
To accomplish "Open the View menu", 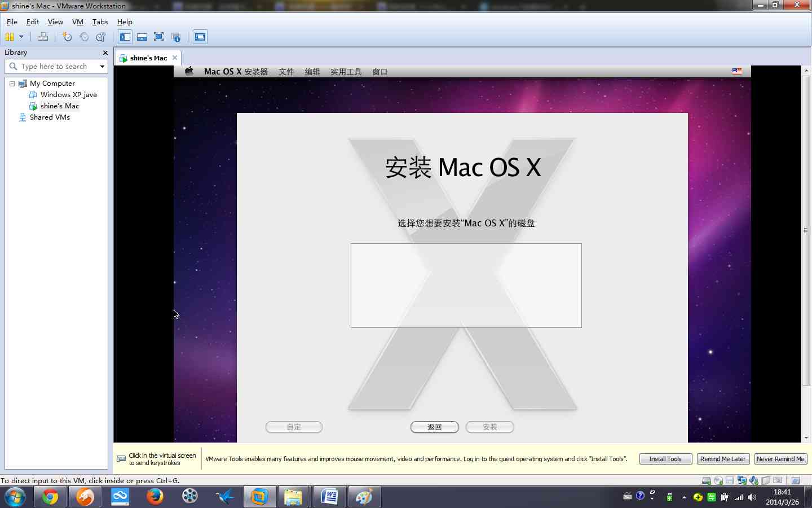I will click(55, 22).
